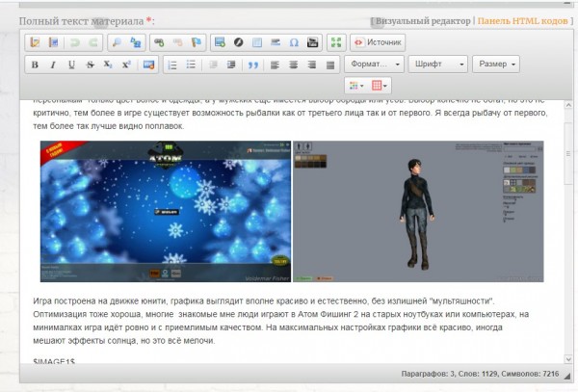Apply subscript formatting
The width and height of the screenshot is (578, 392).
pyautogui.click(x=108, y=65)
